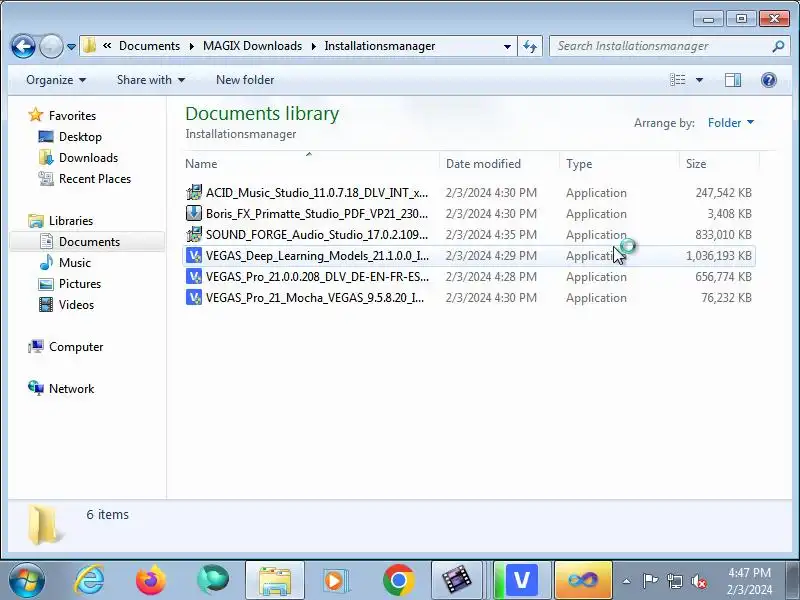Select the VEGAS_Pro_21.0.0.208 installer icon

(194, 277)
